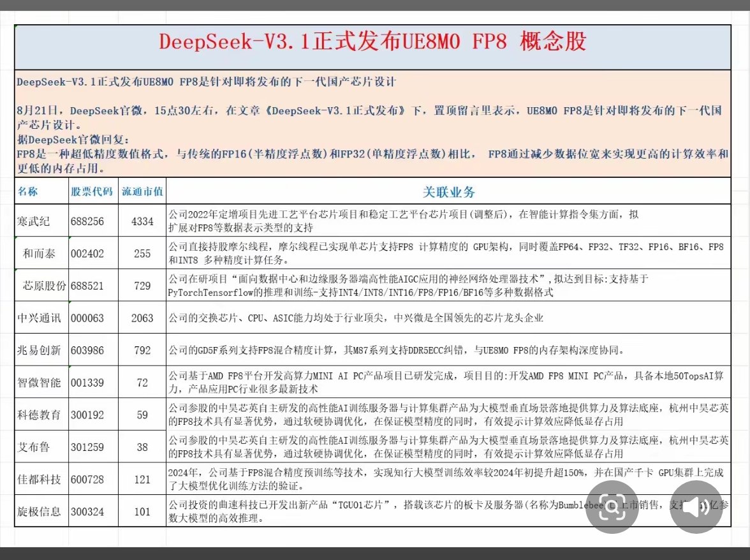Click market value 729
Screen dimensions: 750x560
143,286
